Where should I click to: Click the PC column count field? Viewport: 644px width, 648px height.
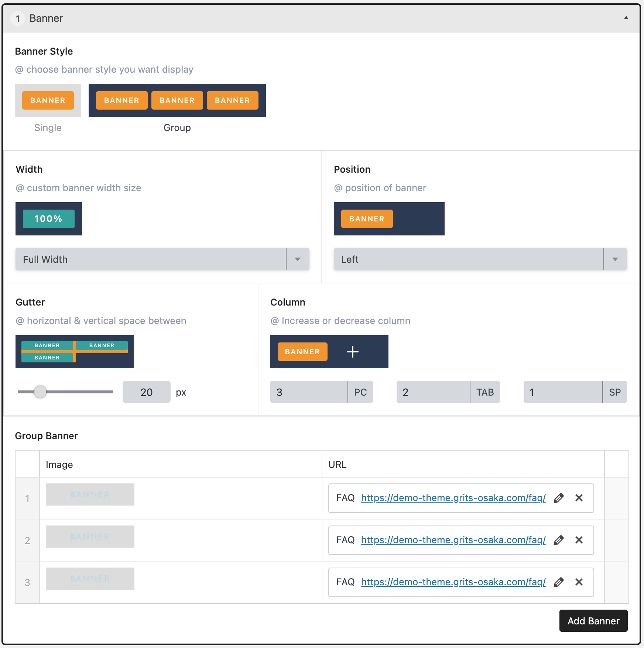(309, 392)
